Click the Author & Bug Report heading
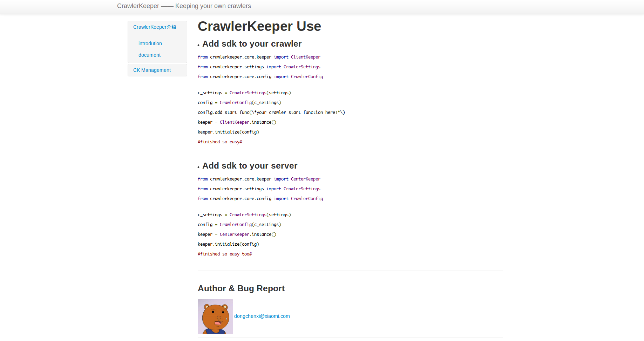644x341 pixels. (x=241, y=288)
